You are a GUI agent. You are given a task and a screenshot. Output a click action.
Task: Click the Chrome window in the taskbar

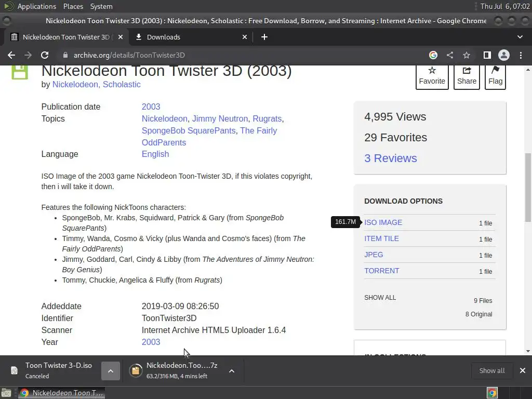(61, 393)
